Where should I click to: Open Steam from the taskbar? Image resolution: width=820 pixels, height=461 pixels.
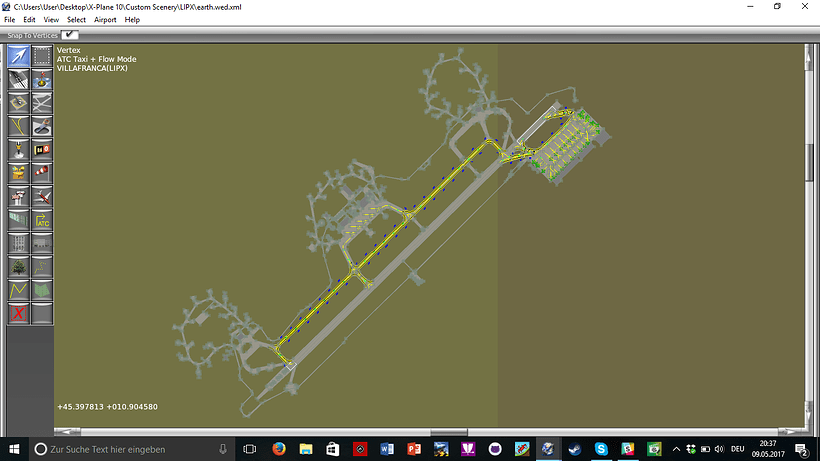click(574, 449)
